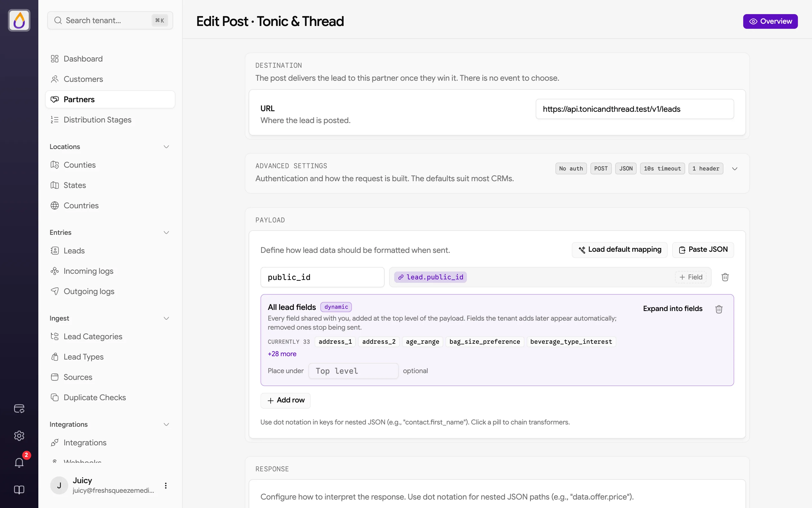Screen dimensions: 812x508
Task: Click the Overview button
Action: pyautogui.click(x=770, y=21)
